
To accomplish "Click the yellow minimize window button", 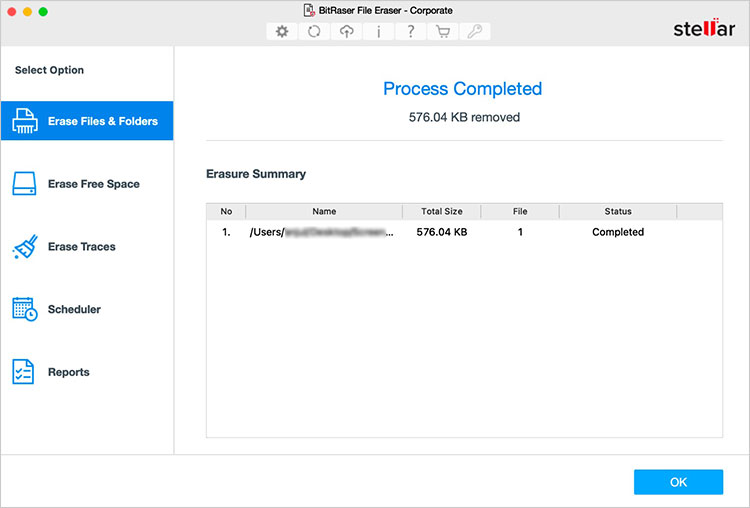I will coord(28,11).
